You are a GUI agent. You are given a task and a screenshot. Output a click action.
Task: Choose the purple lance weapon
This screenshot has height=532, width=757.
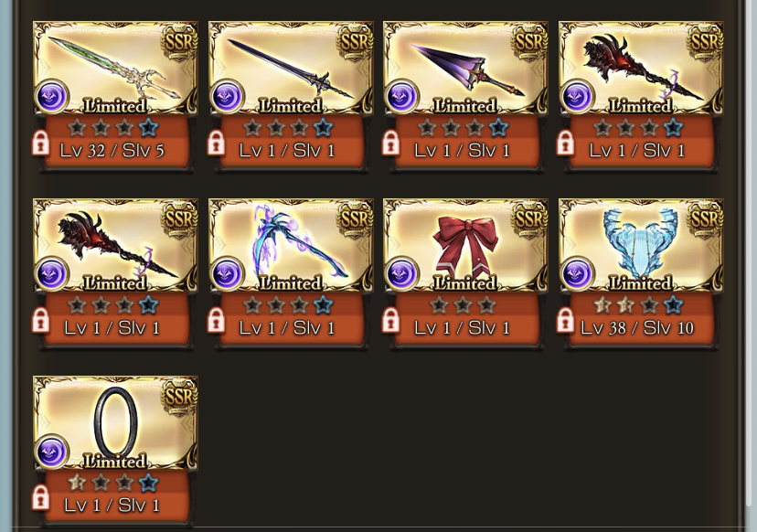coord(465,68)
